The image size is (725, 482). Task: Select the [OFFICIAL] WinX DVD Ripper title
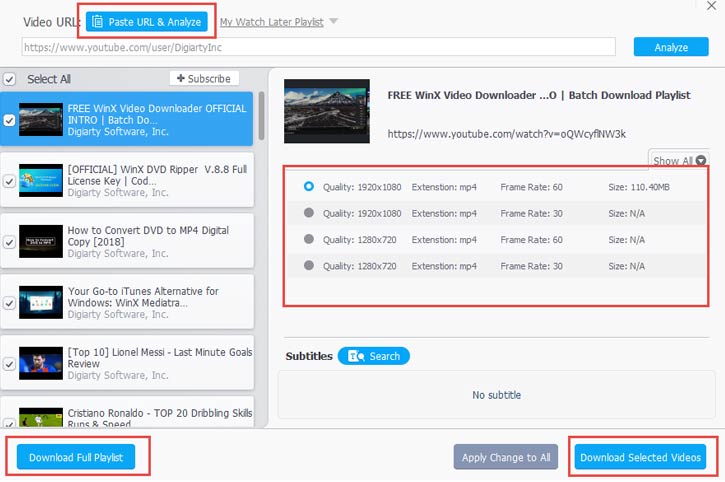tap(157, 175)
